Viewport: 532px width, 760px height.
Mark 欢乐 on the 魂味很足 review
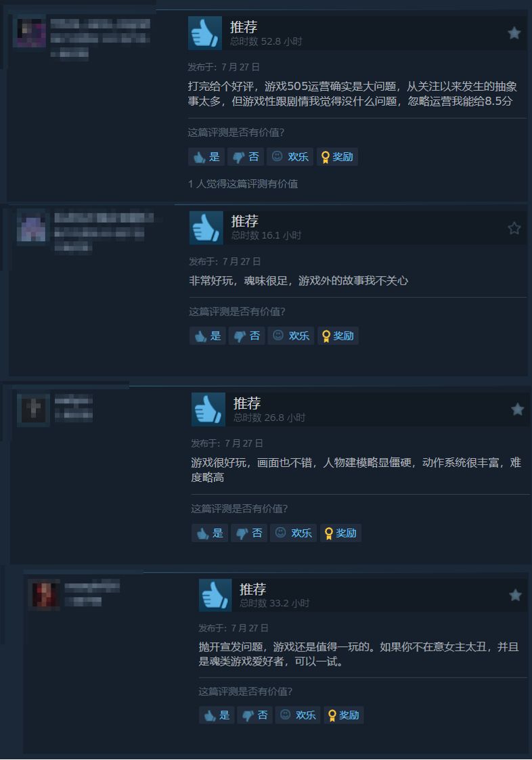click(x=291, y=336)
